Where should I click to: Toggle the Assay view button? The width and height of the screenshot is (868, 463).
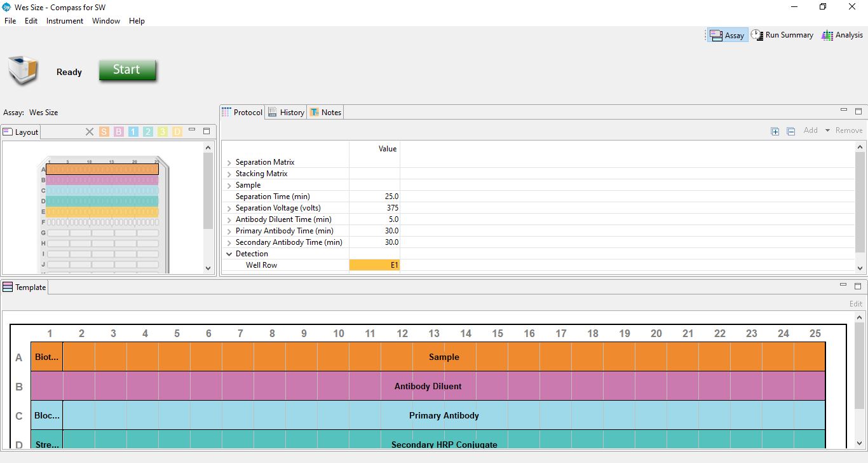tap(728, 35)
